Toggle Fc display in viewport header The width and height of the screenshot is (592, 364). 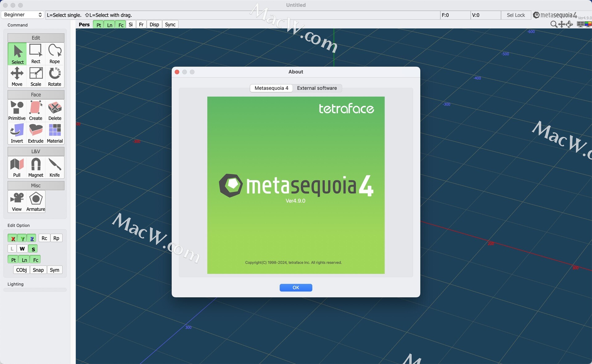click(x=121, y=25)
